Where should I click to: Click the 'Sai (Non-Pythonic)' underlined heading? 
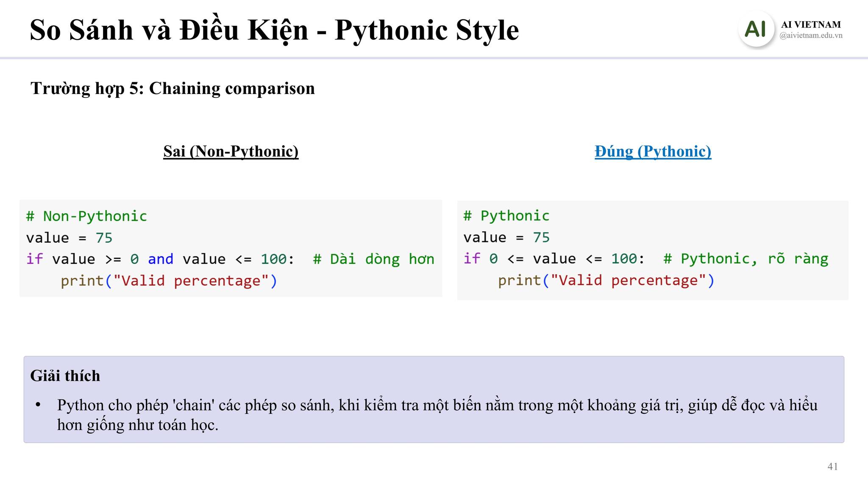click(x=231, y=151)
